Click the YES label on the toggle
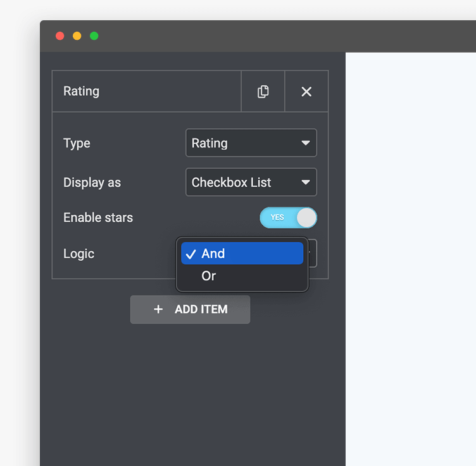The height and width of the screenshot is (466, 476). click(277, 218)
